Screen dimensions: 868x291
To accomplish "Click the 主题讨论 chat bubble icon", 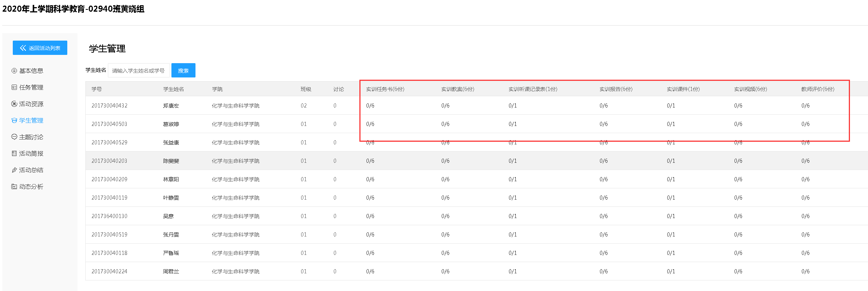I will click(14, 137).
